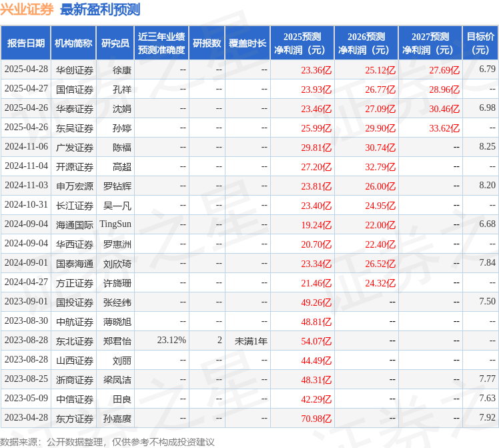Click the 开源证券 institution cell

coord(75,167)
